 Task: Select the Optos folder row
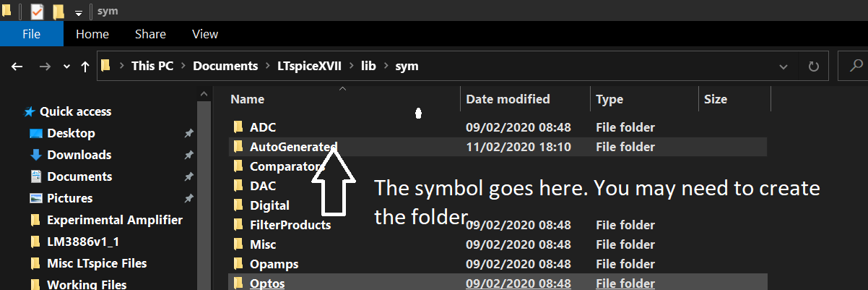pyautogui.click(x=498, y=283)
